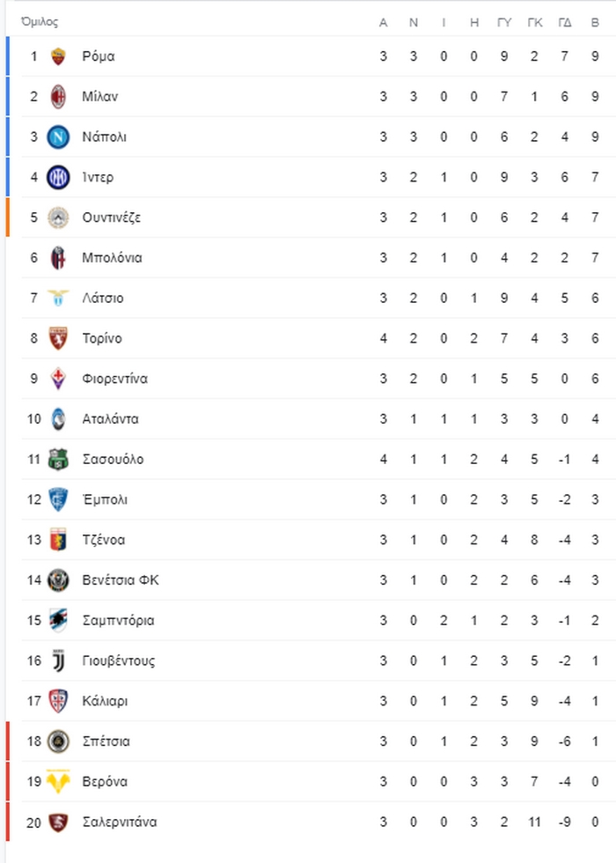Select the Αταλάντα team row name

pyautogui.click(x=111, y=419)
